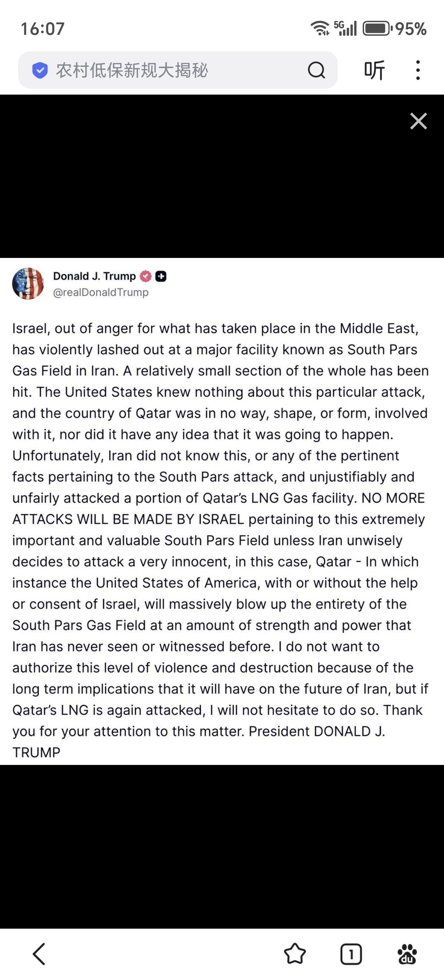Click the @realDonaldTrump handle
This screenshot has width=444, height=980.
click(101, 292)
